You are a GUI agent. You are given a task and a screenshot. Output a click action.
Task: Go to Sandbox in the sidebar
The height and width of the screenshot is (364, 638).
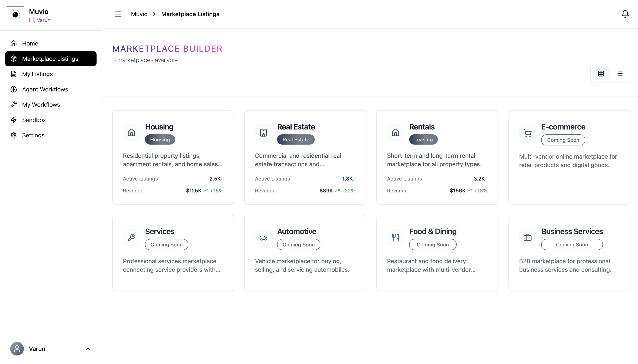34,120
